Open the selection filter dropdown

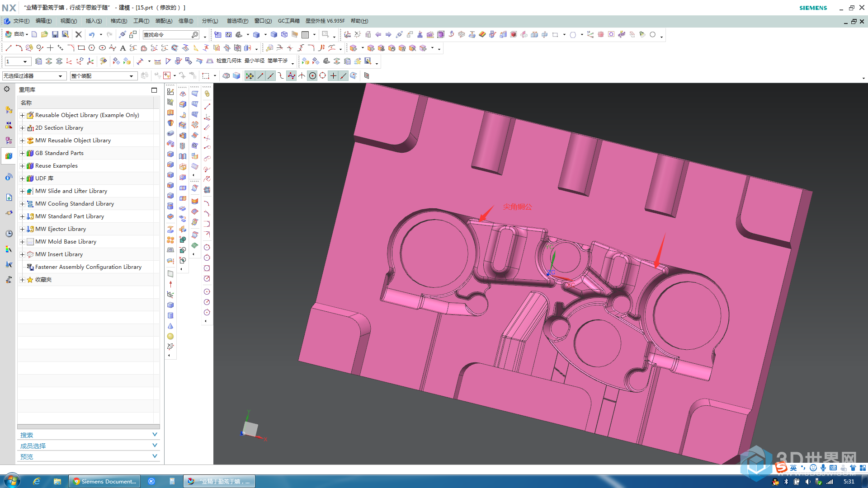click(x=34, y=76)
